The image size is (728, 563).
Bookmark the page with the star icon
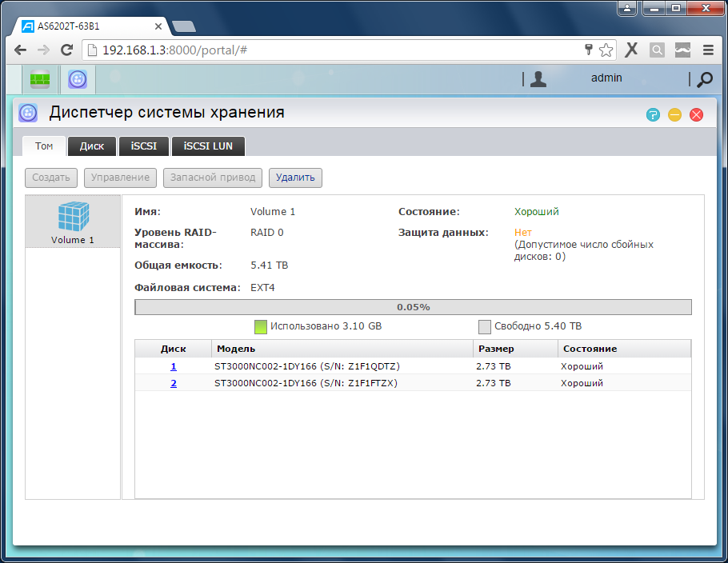[606, 50]
